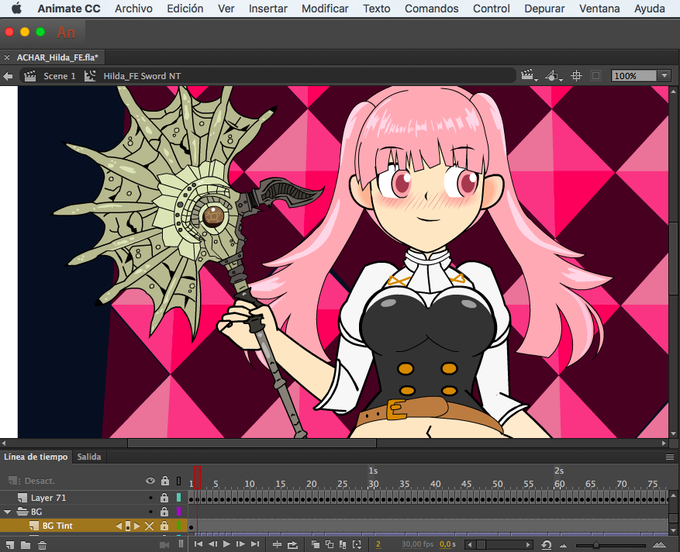Image resolution: width=680 pixels, height=552 pixels.
Task: Play the timeline animation
Action: click(226, 544)
